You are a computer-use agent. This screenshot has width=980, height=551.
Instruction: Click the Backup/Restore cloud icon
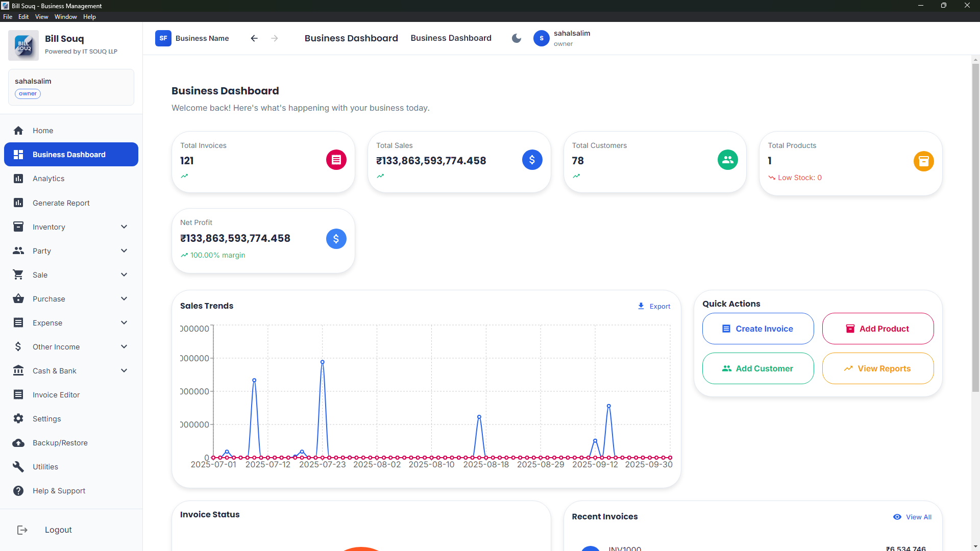coord(18,443)
